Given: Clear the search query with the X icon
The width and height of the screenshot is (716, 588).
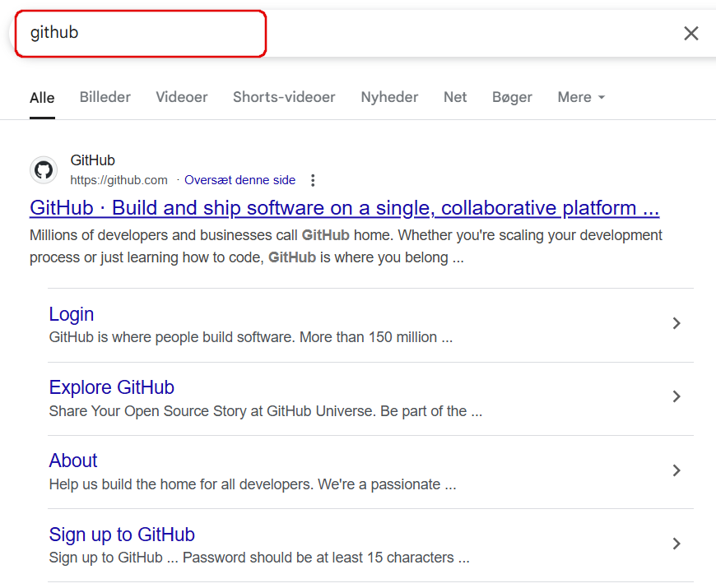Looking at the screenshot, I should click(690, 33).
